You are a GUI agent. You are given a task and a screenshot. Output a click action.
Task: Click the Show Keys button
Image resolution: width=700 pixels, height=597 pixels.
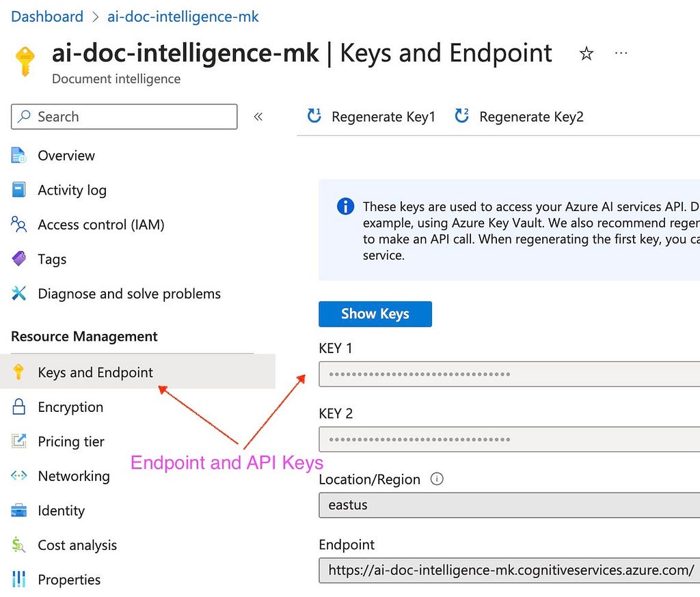point(375,314)
